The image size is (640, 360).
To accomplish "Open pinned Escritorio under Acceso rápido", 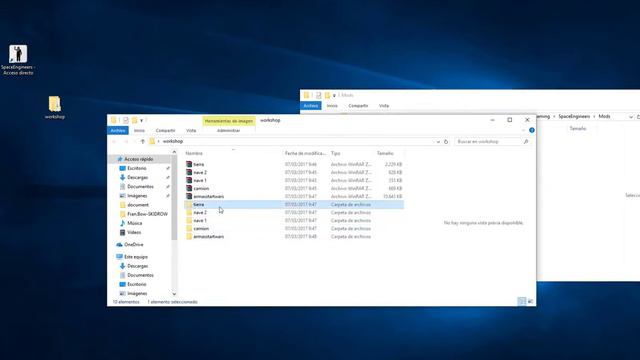I will click(136, 168).
